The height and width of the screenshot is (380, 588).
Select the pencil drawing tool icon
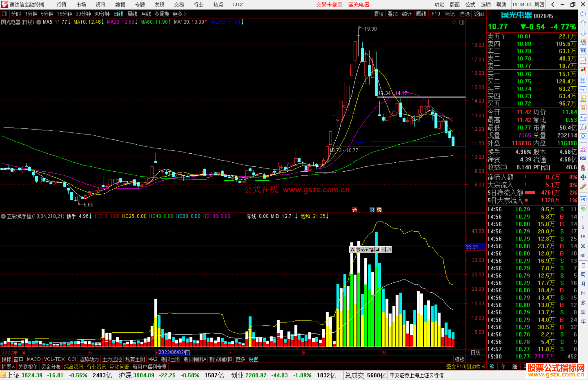583,187
